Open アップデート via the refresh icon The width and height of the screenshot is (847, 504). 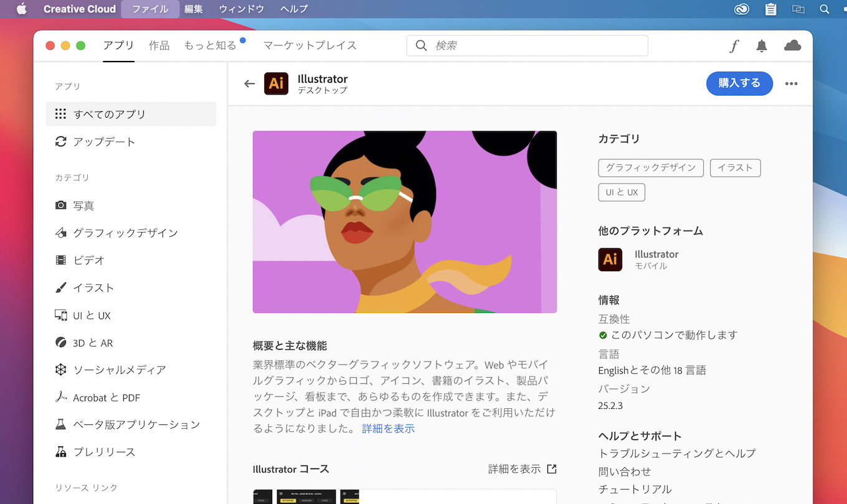pos(60,141)
